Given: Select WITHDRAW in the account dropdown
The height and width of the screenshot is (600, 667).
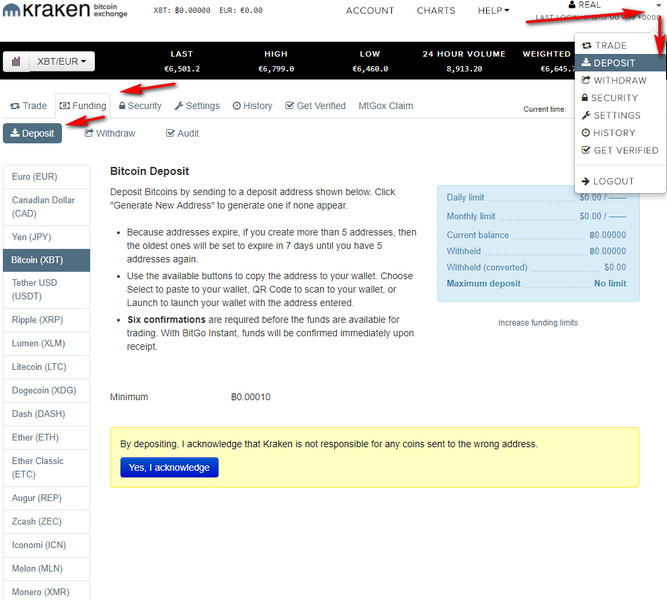Looking at the screenshot, I should point(620,80).
